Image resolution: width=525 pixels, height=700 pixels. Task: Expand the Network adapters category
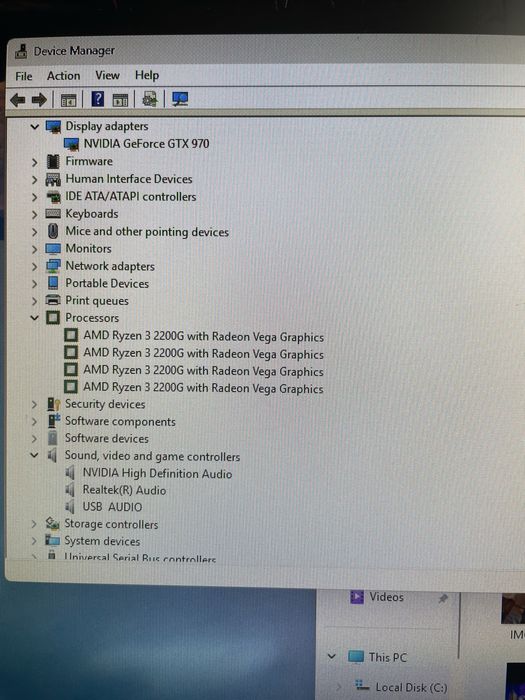34,267
